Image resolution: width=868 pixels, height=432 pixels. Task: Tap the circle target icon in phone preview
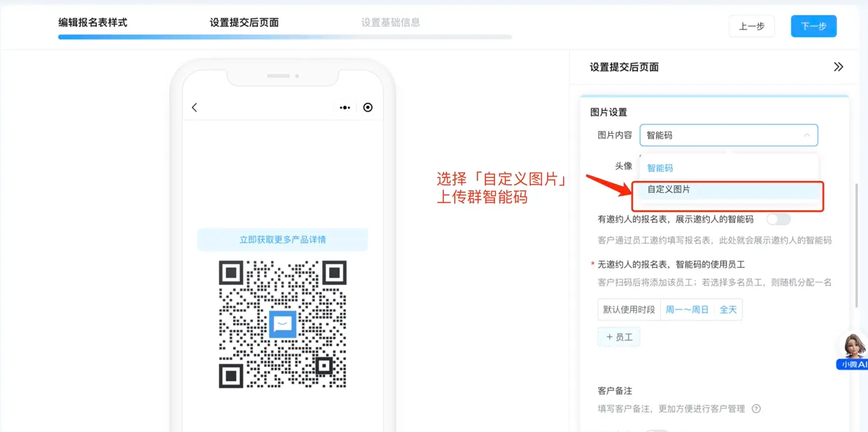coord(368,107)
